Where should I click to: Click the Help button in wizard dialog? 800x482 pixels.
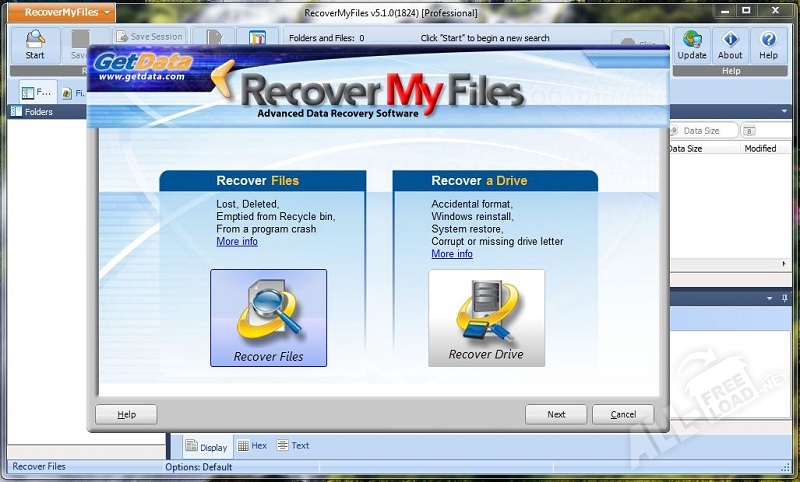click(x=126, y=414)
